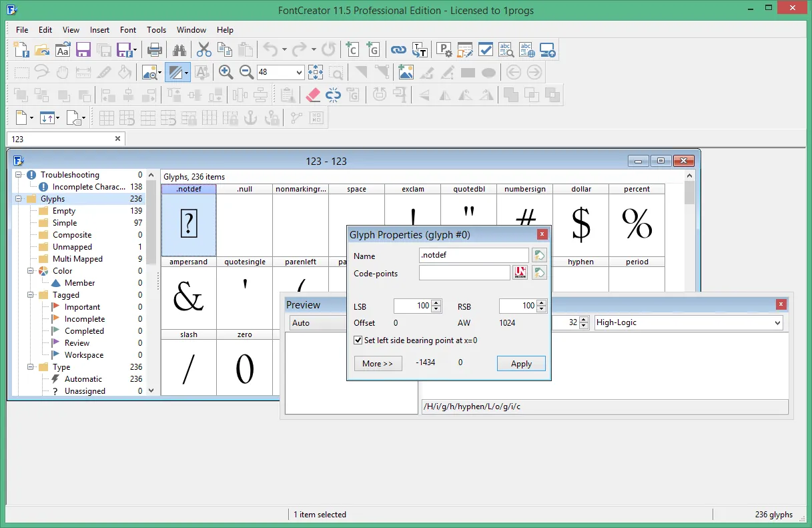
Task: Zoom in with the plus magnifier
Action: coord(226,72)
